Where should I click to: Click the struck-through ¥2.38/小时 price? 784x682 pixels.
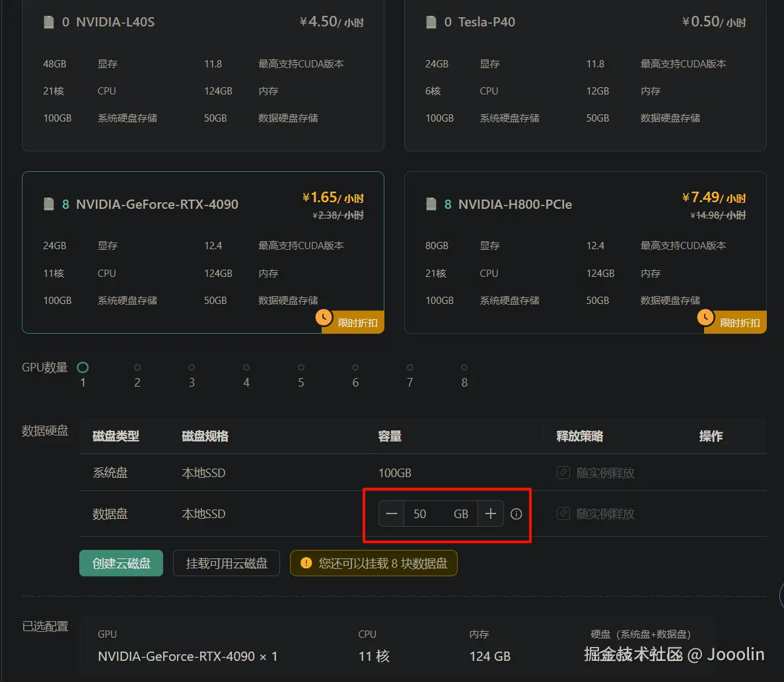tap(338, 215)
